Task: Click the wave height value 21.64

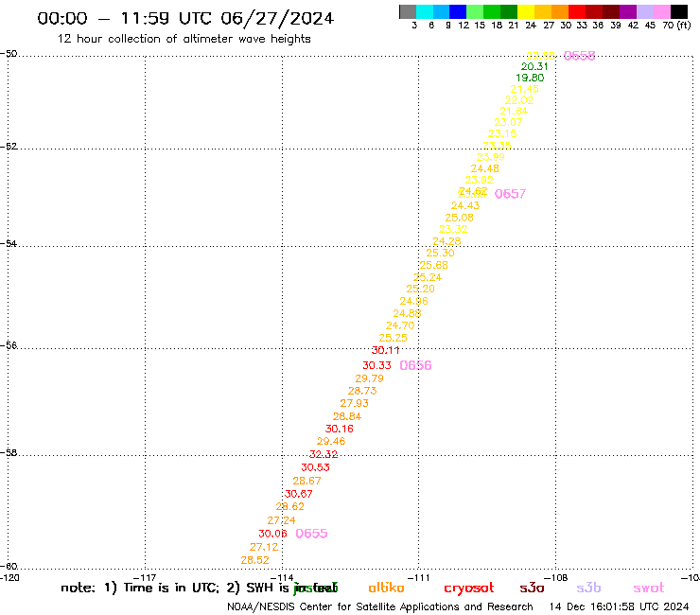Action: pos(514,112)
